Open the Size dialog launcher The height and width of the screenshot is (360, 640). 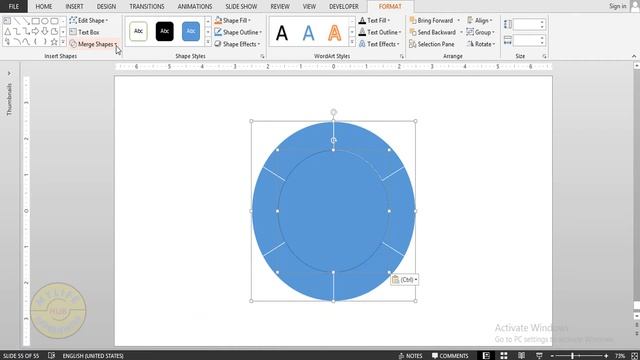coord(544,56)
